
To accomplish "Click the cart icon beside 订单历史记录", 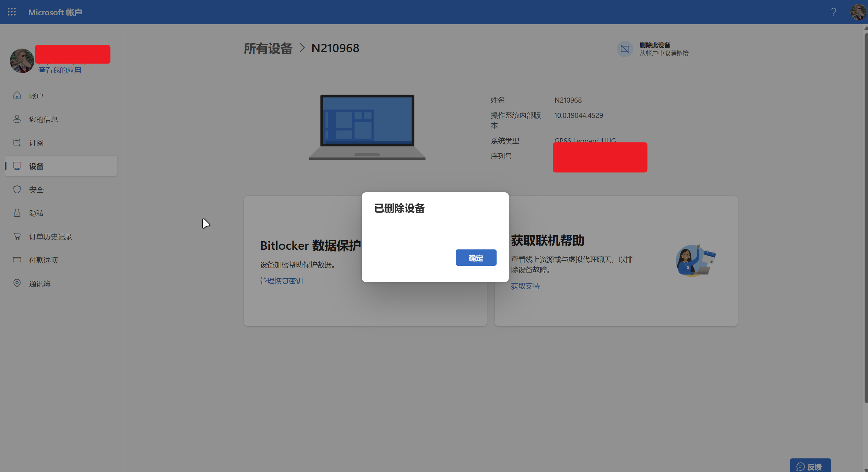I will tap(17, 236).
